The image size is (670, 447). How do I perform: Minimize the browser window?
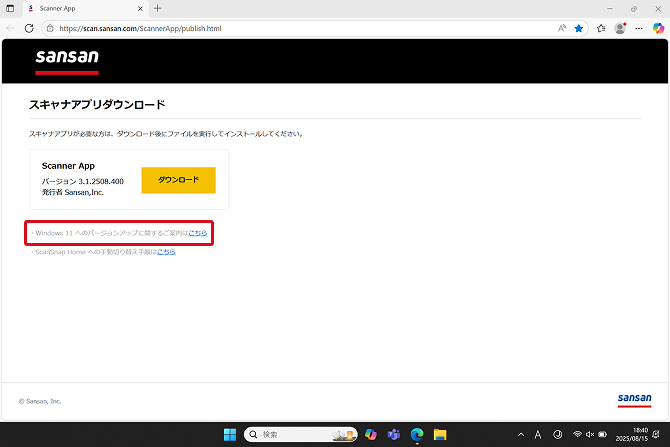click(610, 9)
